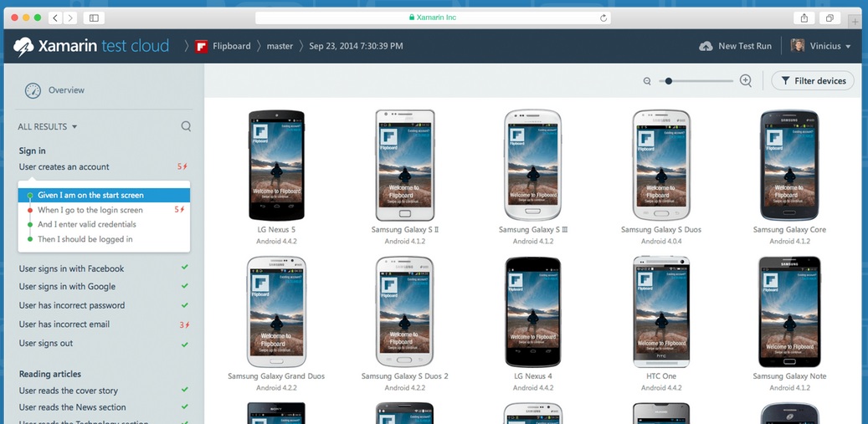Image resolution: width=868 pixels, height=424 pixels.
Task: Click the Sign in section heading
Action: (x=32, y=151)
